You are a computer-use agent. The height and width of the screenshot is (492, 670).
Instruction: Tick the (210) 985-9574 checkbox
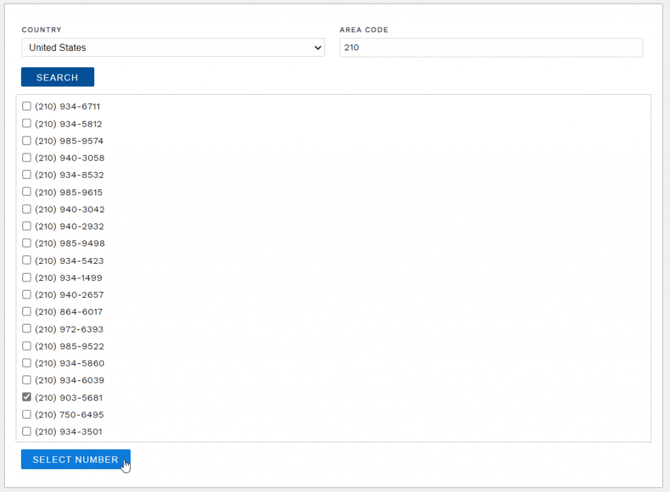point(27,140)
